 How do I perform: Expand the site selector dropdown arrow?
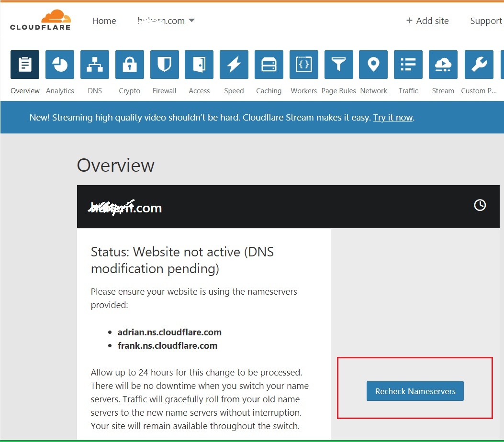[x=191, y=21]
